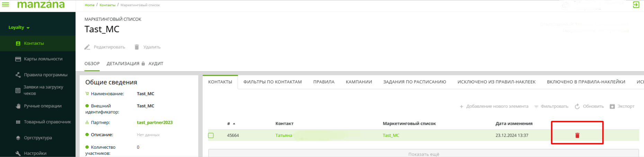Image resolution: width=644 pixels, height=157 pixels.
Task: Expand the Loyalty dropdown
Action: coord(19,27)
